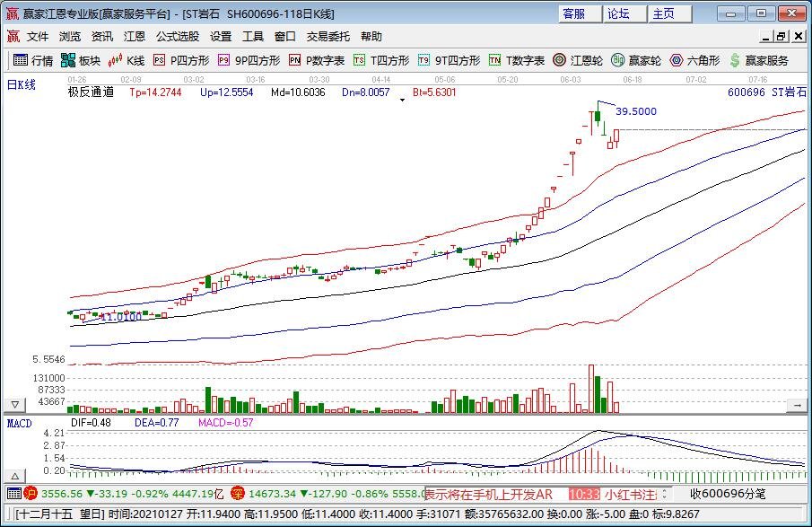Collapse volume panel with down triangle button
812x527 pixels.
pos(15,404)
